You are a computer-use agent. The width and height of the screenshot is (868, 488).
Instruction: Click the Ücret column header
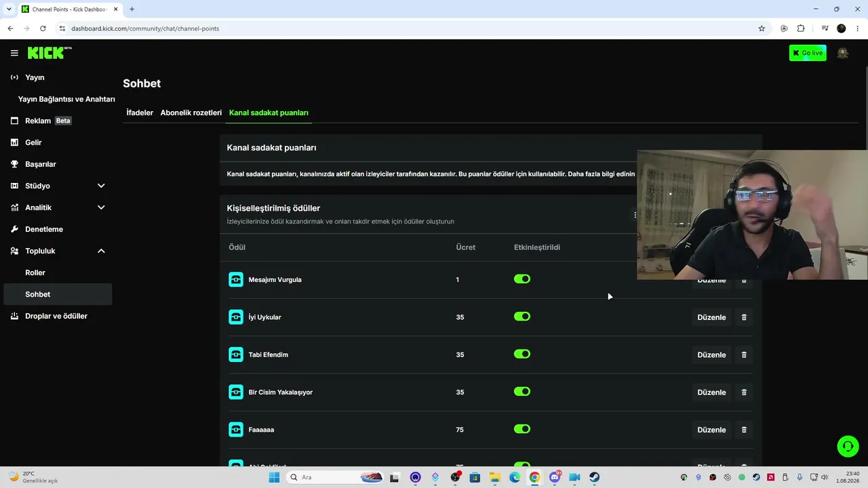(x=466, y=247)
